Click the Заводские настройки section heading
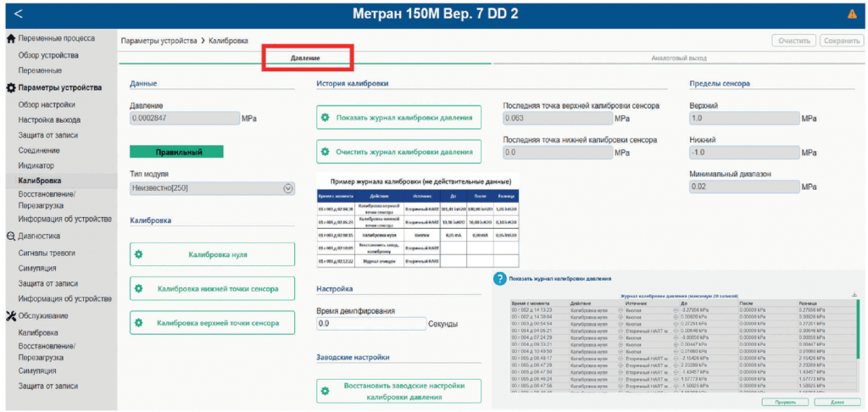Viewport: 868px width, 412px height. 353,357
